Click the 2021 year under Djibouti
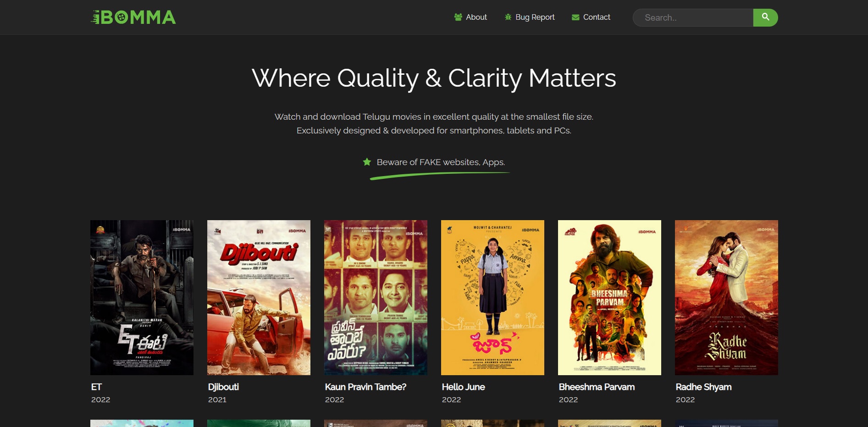 [217, 399]
